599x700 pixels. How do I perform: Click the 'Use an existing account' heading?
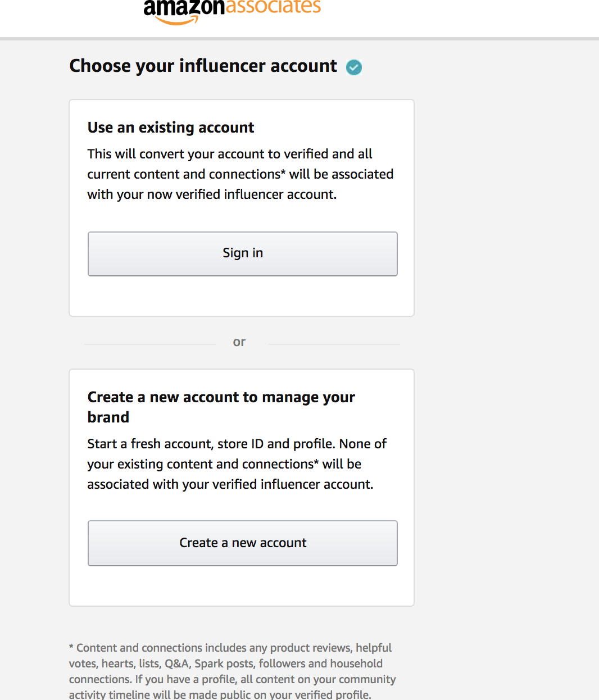(x=171, y=128)
